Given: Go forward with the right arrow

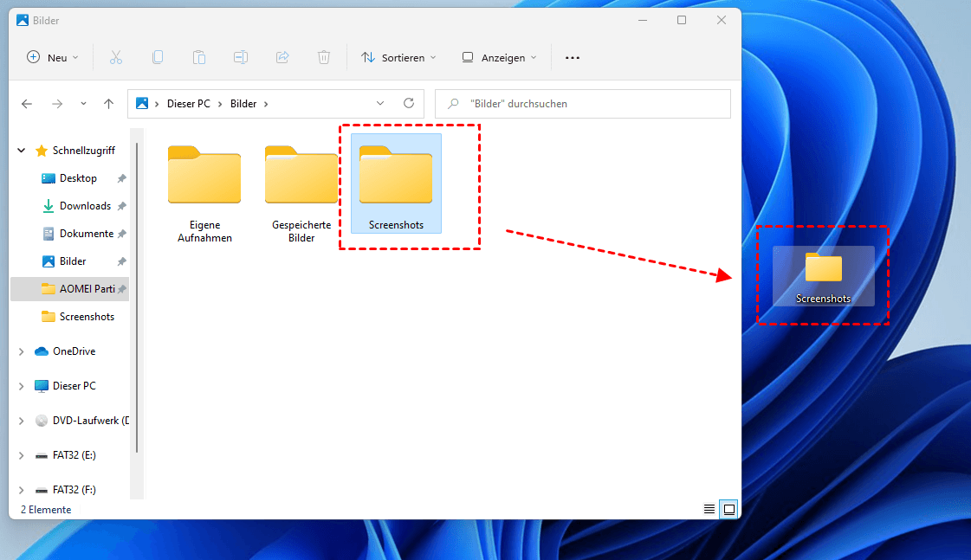Looking at the screenshot, I should 57,104.
